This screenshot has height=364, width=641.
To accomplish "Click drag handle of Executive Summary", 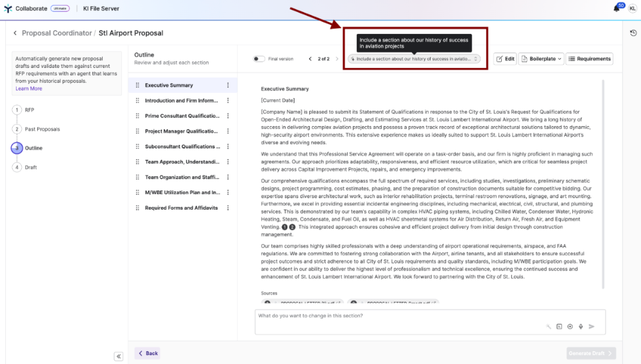I will tap(137, 85).
